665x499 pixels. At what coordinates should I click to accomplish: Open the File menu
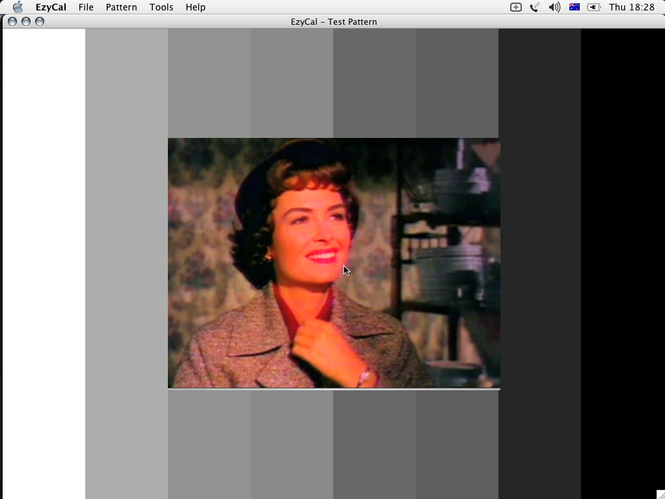[x=86, y=7]
